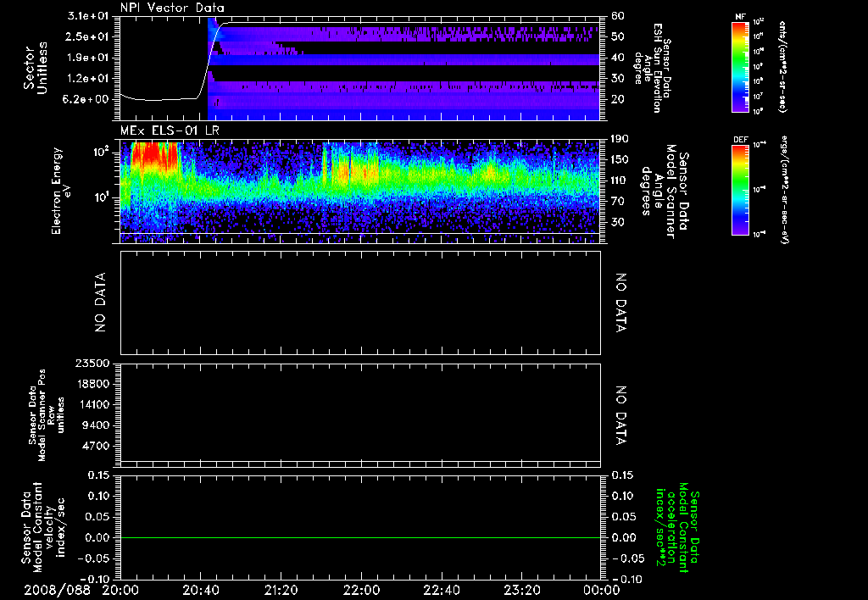Click the 22:00 time axis tick label
The image size is (868, 600).
(361, 589)
